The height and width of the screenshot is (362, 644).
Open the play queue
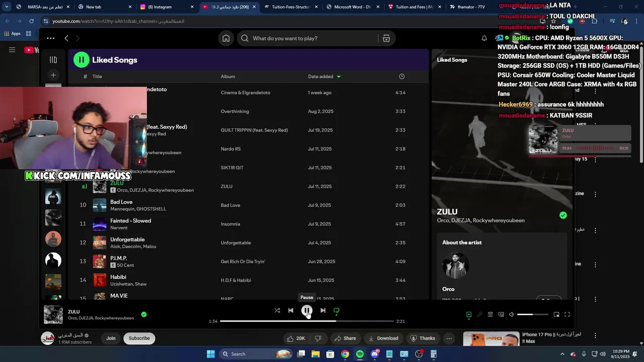coord(490,315)
